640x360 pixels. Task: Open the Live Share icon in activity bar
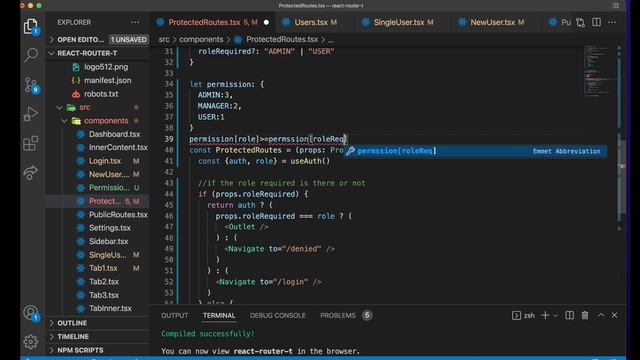31,173
